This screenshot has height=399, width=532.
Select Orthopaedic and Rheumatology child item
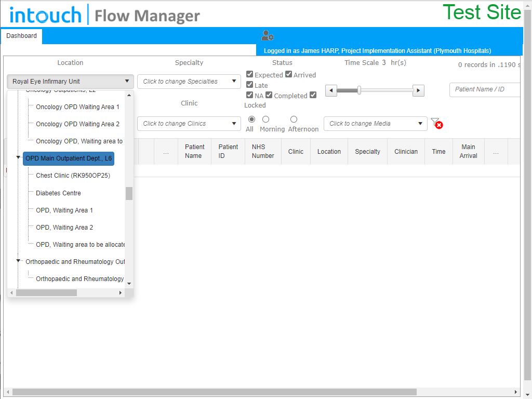pyautogui.click(x=79, y=279)
